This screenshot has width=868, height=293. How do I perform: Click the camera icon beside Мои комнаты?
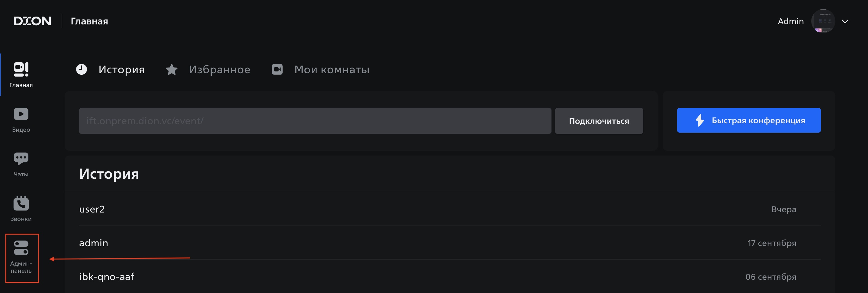click(277, 69)
